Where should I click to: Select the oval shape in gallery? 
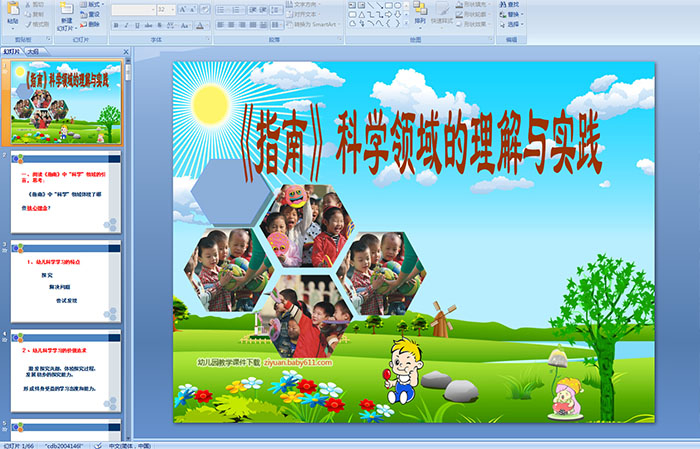pos(397,5)
